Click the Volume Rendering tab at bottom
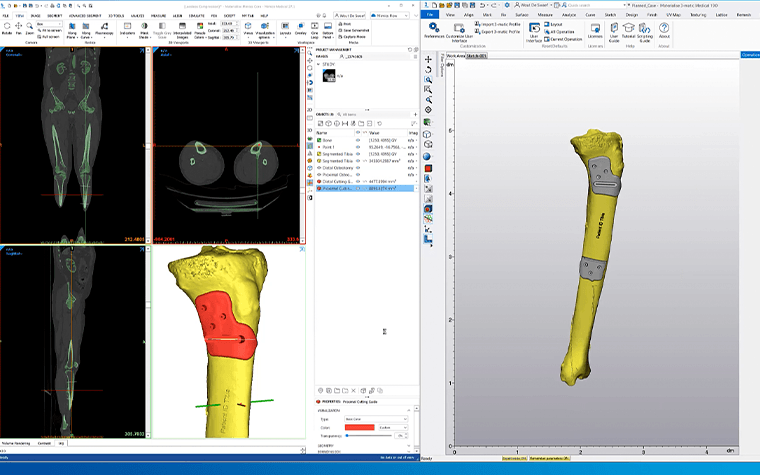The width and height of the screenshot is (760, 475). [x=16, y=443]
